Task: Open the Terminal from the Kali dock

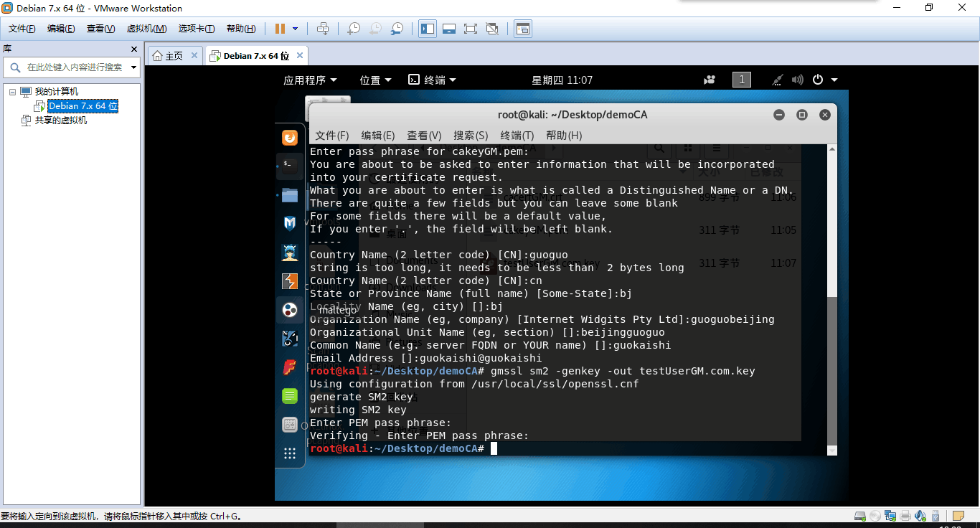Action: [x=290, y=166]
